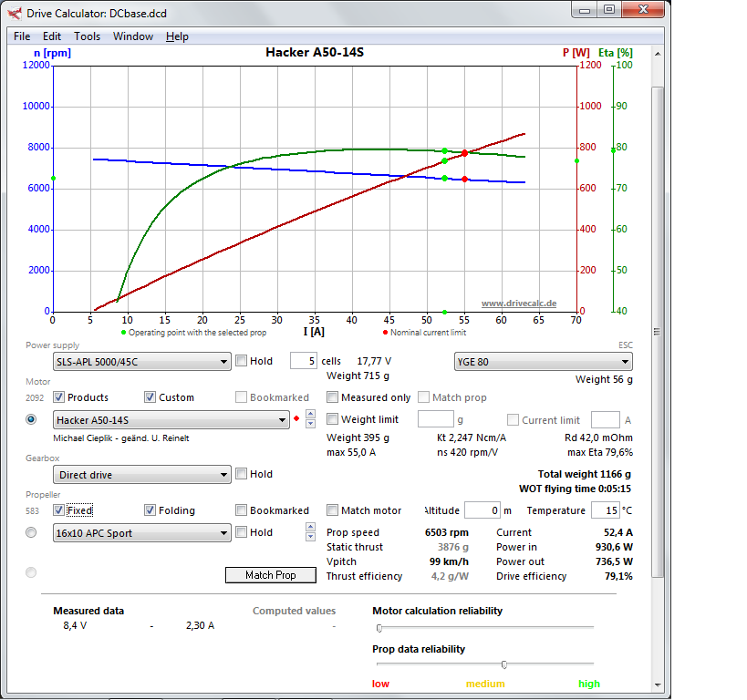Click the Prop data reliability slider
747x700 pixels.
click(503, 664)
